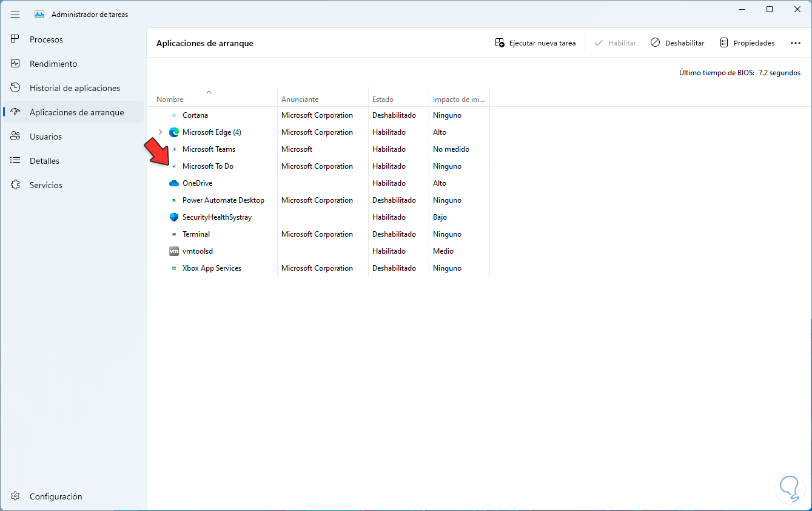Click the Historial de aplicaciones clock icon
812x511 pixels.
(16, 88)
